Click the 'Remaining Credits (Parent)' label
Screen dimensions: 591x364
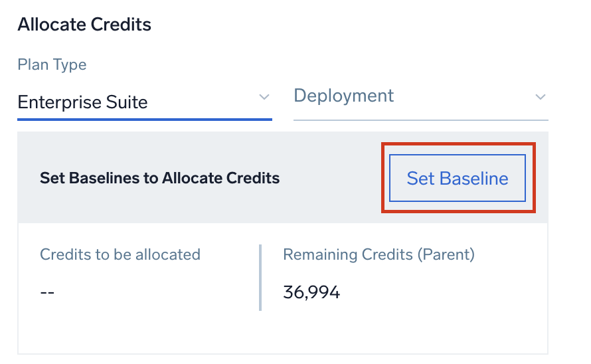click(x=379, y=254)
